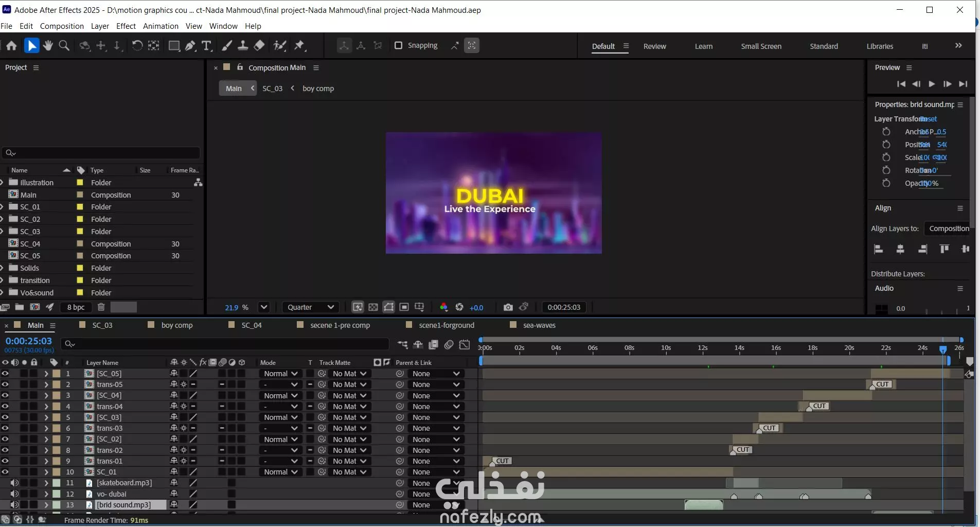Play the preview with the play button
Screen dimensions: 980x527
coord(932,84)
